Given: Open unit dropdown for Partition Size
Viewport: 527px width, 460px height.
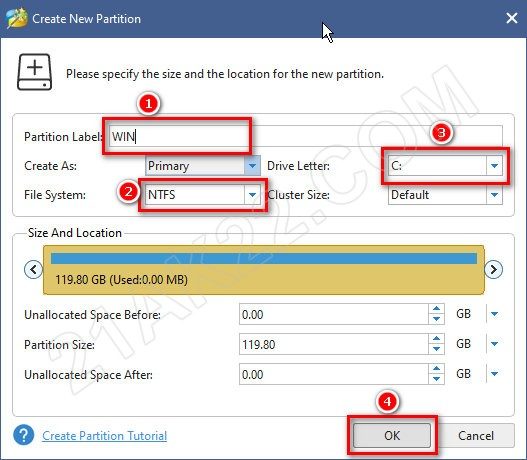Looking at the screenshot, I should (x=494, y=344).
